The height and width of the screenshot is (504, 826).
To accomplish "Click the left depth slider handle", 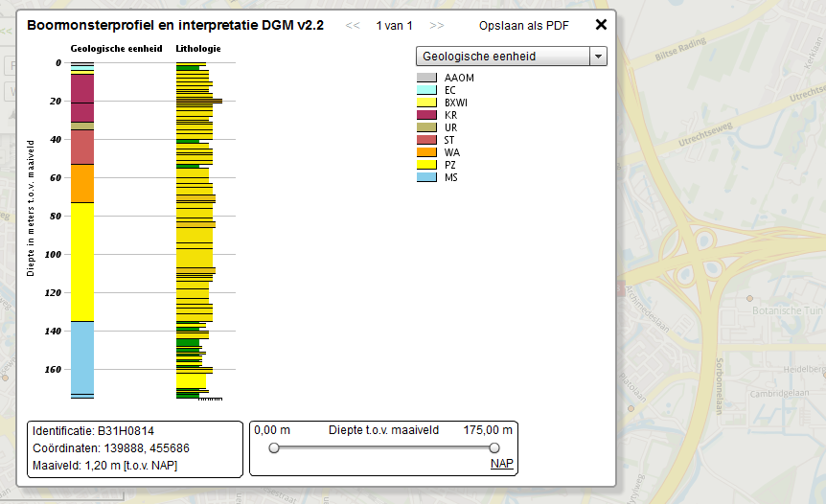I will click(274, 447).
